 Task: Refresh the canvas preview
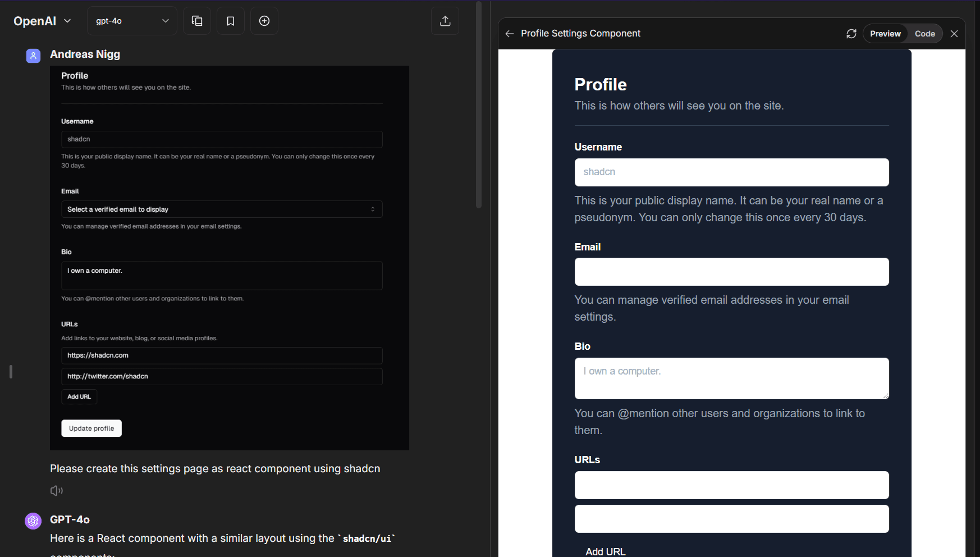851,34
